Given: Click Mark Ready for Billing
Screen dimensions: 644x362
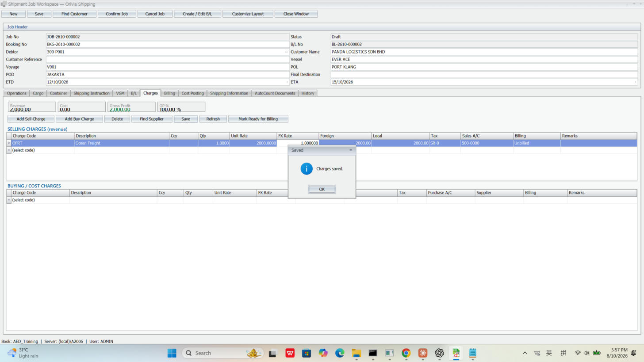Looking at the screenshot, I should click(x=258, y=119).
